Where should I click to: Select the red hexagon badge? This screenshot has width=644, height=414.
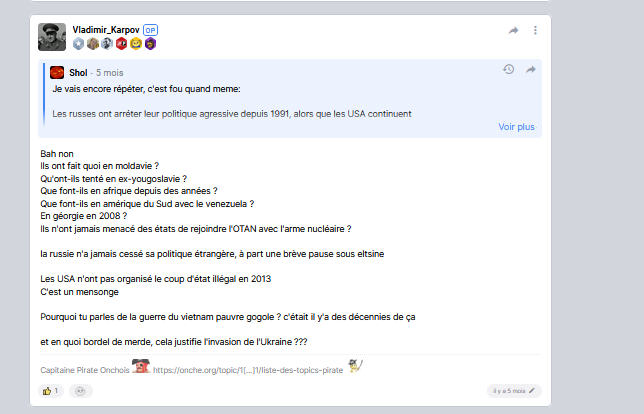coord(121,44)
